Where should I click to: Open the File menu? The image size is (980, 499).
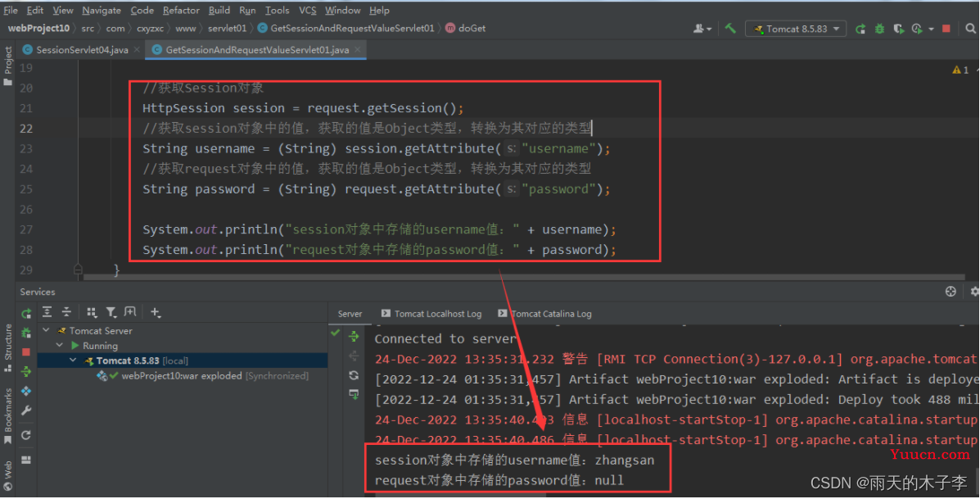coord(11,10)
